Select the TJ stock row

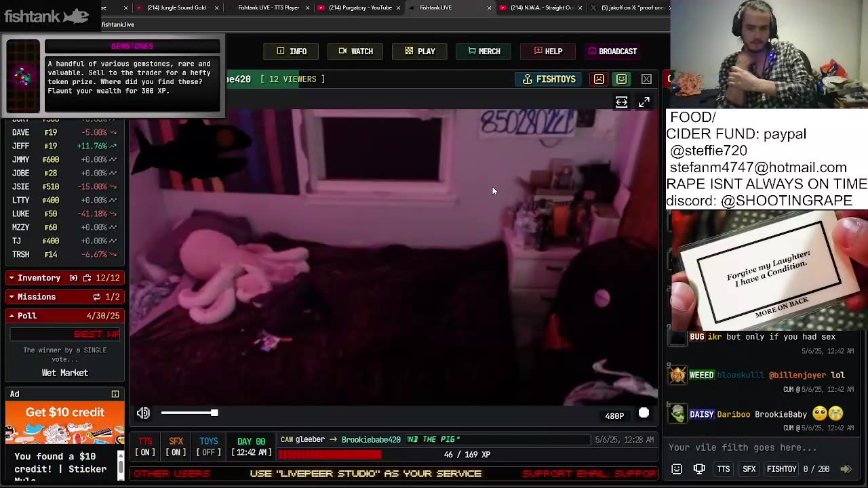[x=64, y=241]
